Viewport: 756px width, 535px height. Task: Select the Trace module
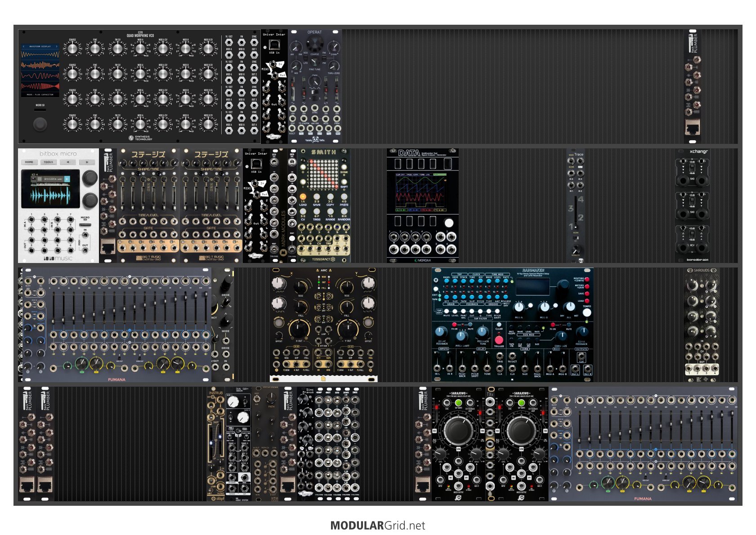(576, 206)
